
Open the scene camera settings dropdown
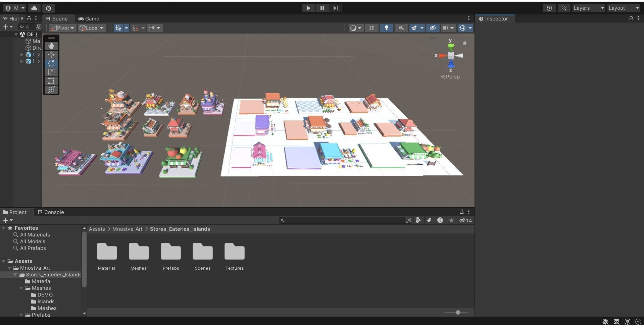(448, 28)
